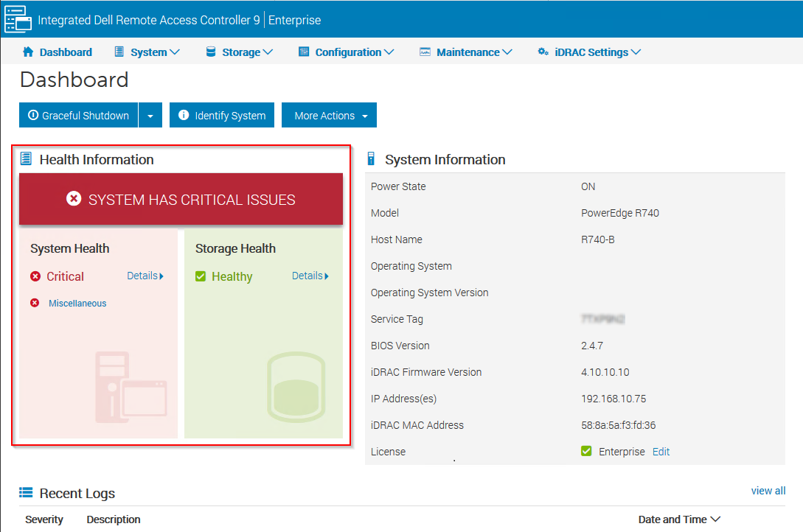This screenshot has height=532, width=803.
Task: Click the green Storage Health checkmark
Action: click(x=201, y=276)
